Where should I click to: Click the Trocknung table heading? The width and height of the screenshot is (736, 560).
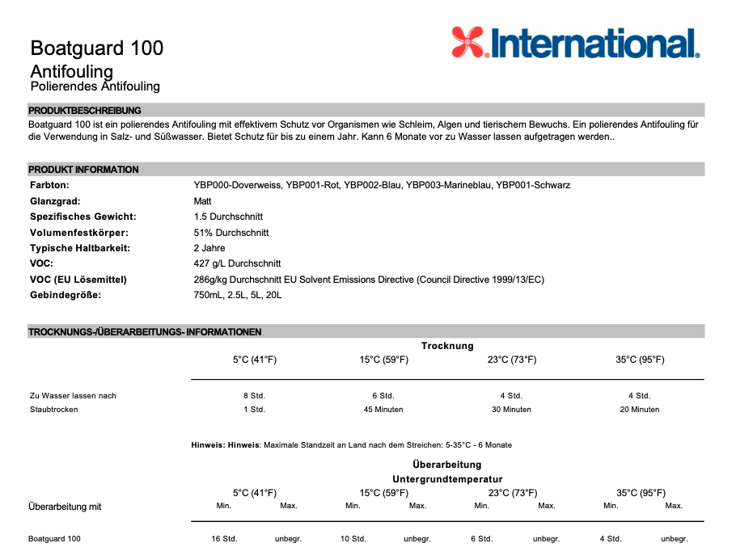(x=446, y=346)
